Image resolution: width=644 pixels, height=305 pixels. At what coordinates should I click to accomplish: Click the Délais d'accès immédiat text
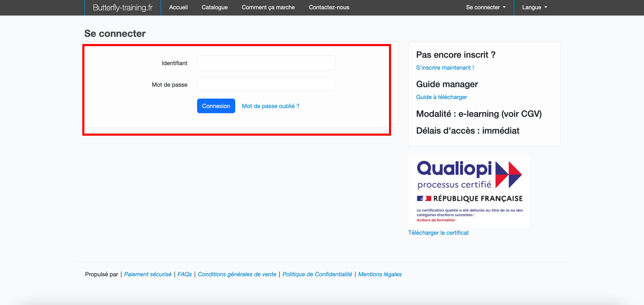468,130
